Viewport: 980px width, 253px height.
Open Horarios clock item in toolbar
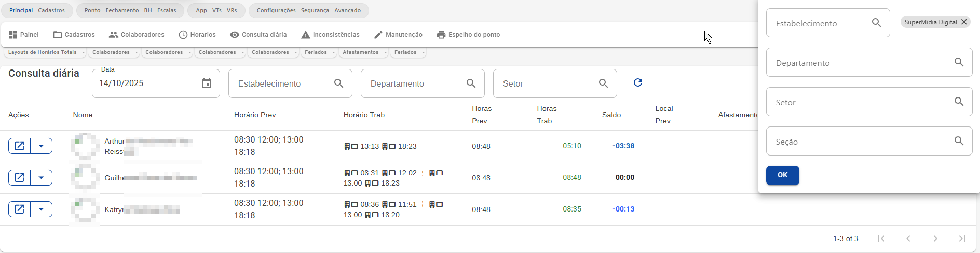pos(197,35)
